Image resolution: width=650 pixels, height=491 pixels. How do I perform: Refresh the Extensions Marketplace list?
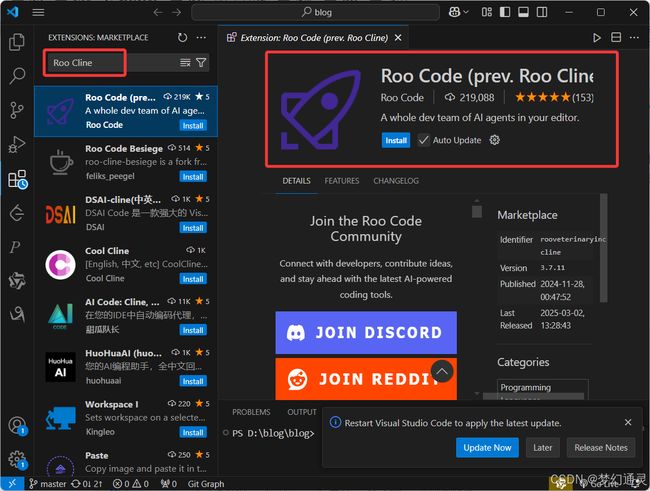point(182,38)
